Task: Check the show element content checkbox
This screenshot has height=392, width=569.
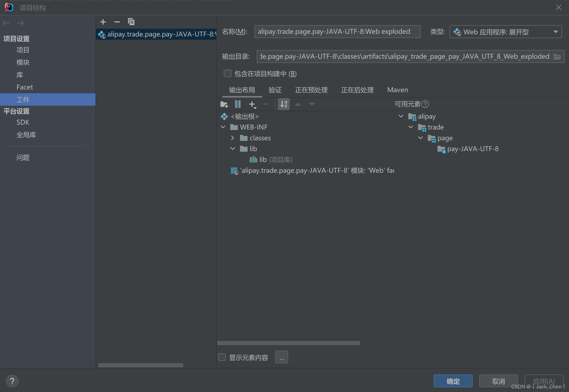Action: 222,357
